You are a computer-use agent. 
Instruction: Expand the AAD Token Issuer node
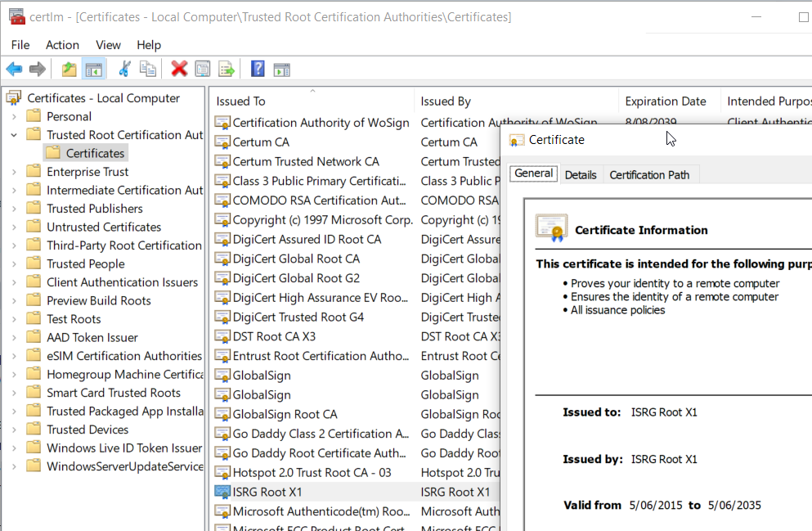click(14, 337)
